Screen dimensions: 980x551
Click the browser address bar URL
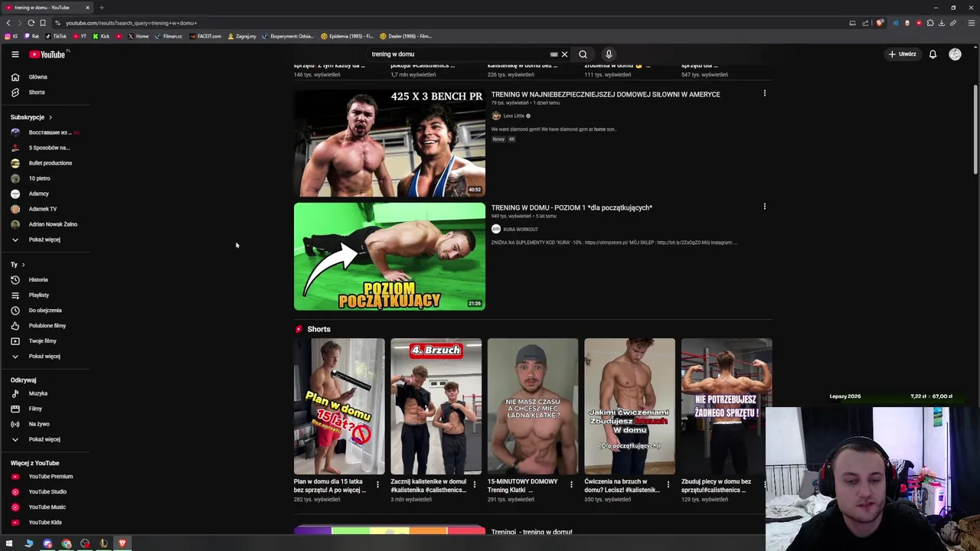click(x=131, y=23)
